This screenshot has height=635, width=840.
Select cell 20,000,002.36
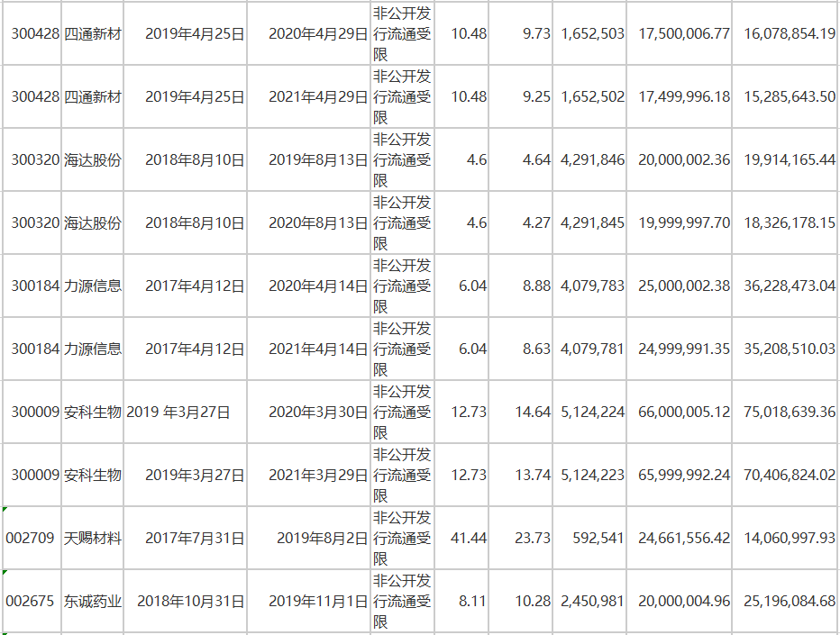point(680,159)
